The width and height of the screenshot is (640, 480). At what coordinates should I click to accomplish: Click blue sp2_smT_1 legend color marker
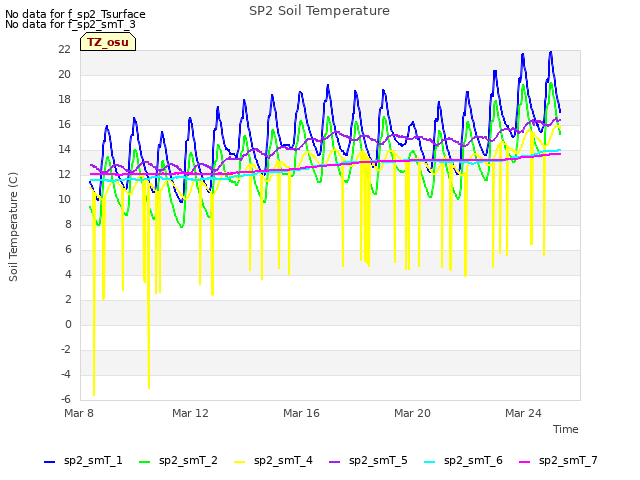click(x=49, y=462)
